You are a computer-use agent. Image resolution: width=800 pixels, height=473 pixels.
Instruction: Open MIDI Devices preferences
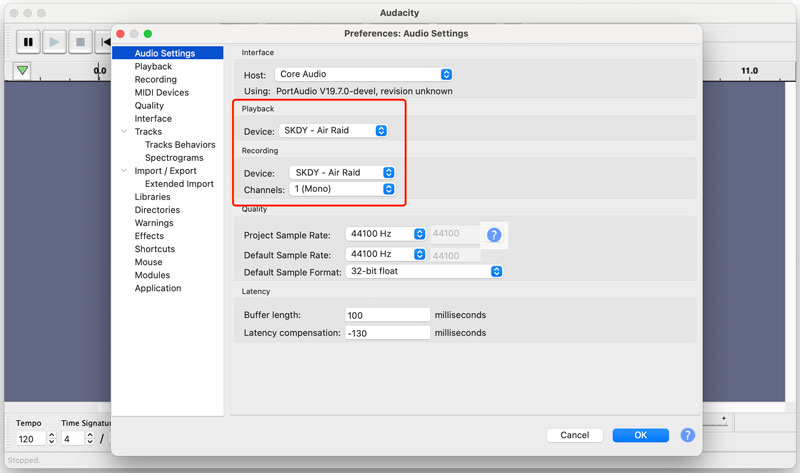(162, 92)
